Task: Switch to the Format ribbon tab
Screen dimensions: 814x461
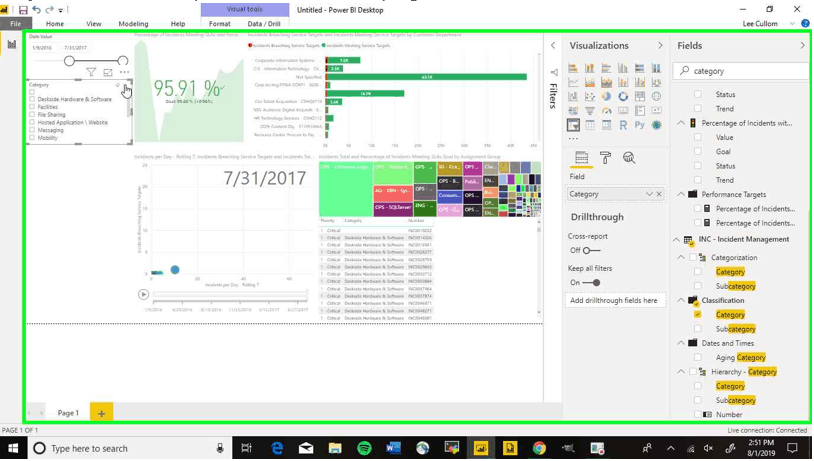Action: [x=220, y=23]
